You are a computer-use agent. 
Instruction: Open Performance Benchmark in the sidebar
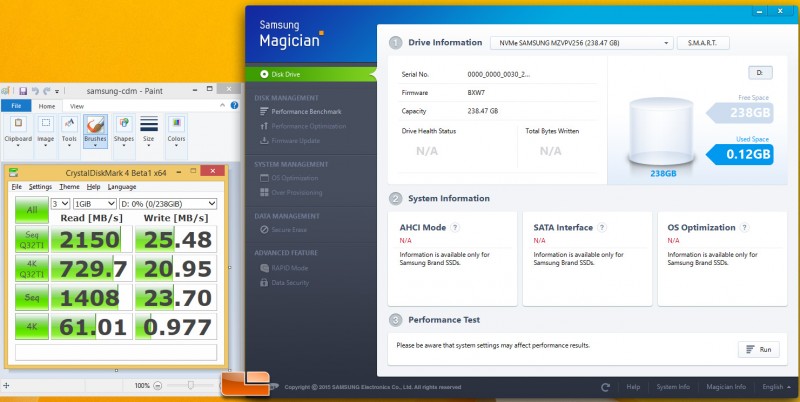coord(307,111)
